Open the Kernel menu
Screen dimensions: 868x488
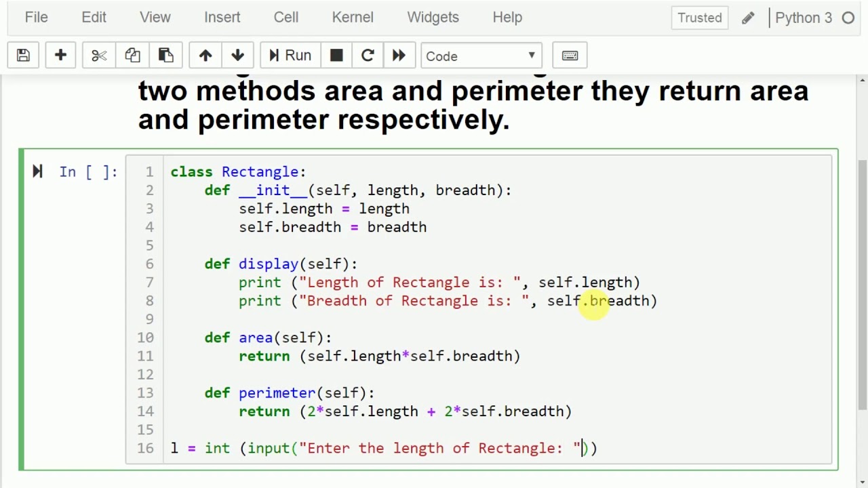(x=353, y=18)
